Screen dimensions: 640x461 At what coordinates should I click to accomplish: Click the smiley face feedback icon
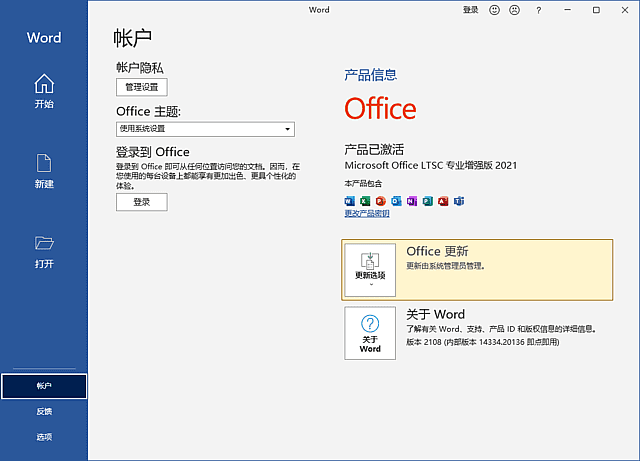(x=494, y=10)
